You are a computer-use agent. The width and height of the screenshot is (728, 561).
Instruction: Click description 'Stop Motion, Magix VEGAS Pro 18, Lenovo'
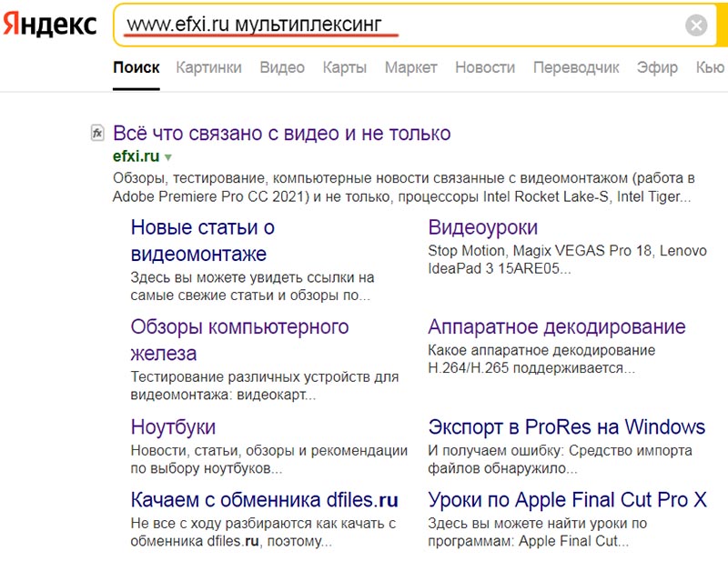[567, 251]
